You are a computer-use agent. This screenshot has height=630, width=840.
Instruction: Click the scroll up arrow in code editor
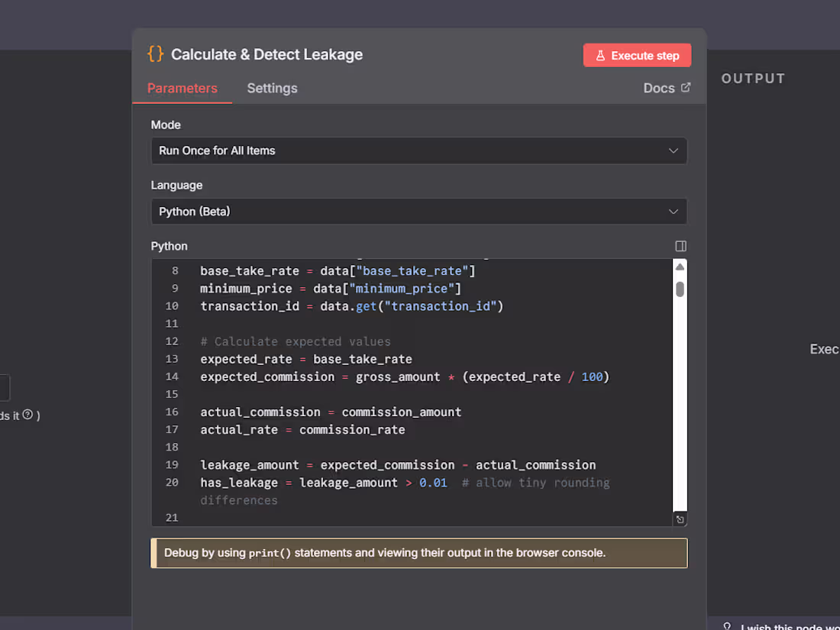pyautogui.click(x=680, y=267)
